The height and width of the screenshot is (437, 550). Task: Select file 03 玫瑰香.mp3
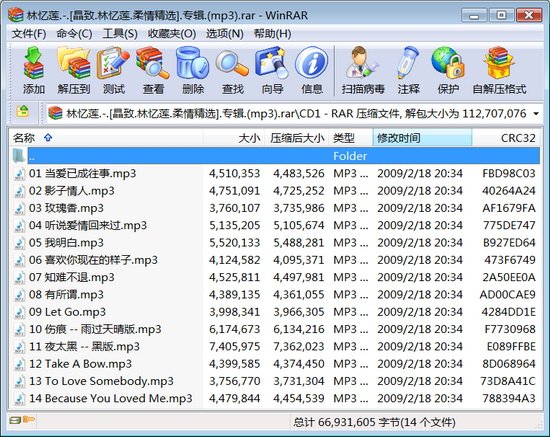coord(275,208)
